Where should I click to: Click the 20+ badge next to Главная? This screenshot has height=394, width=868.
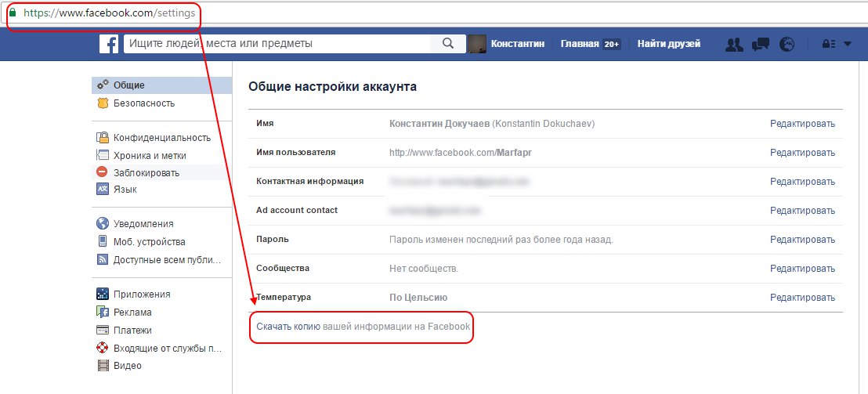point(611,45)
